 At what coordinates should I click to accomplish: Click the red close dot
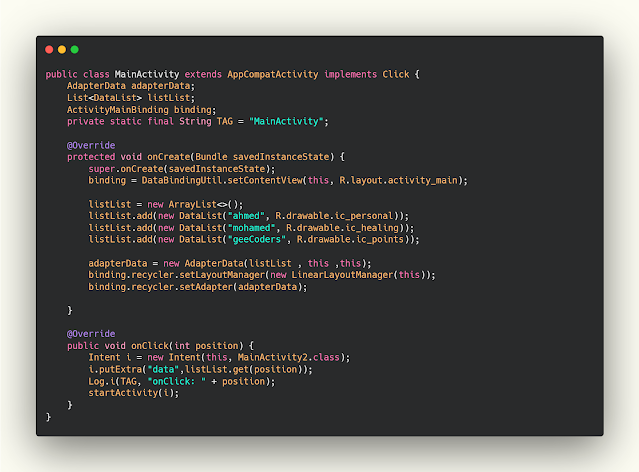click(49, 50)
